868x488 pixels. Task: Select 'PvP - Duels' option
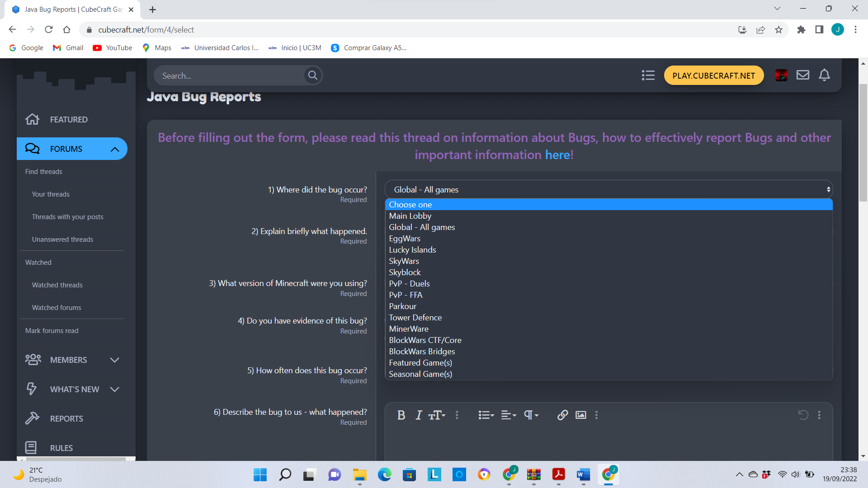point(609,284)
